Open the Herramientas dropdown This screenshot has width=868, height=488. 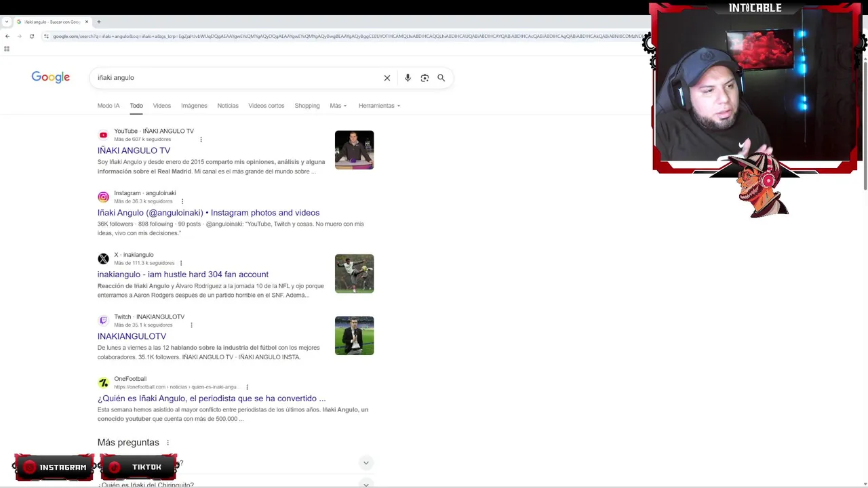[379, 106]
